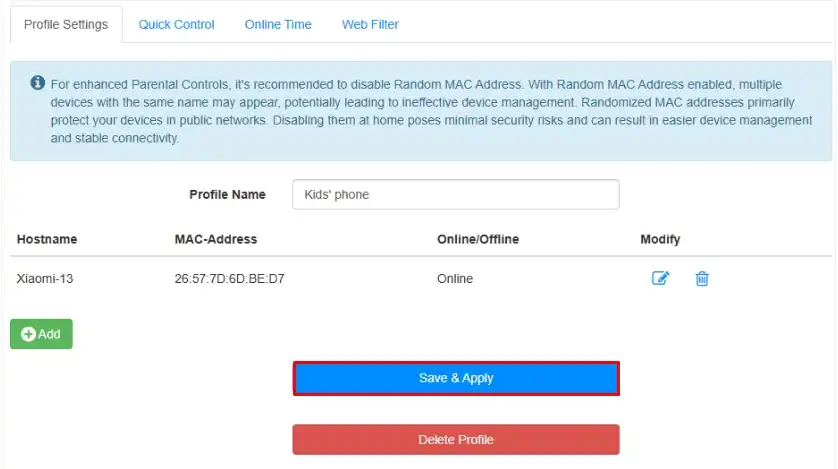Click the Online/Offline column header
This screenshot has width=838, height=469.
tap(478, 239)
